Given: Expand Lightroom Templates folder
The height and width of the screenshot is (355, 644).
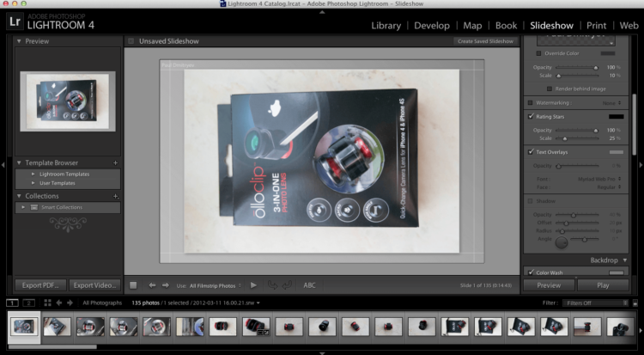Looking at the screenshot, I should 33,174.
